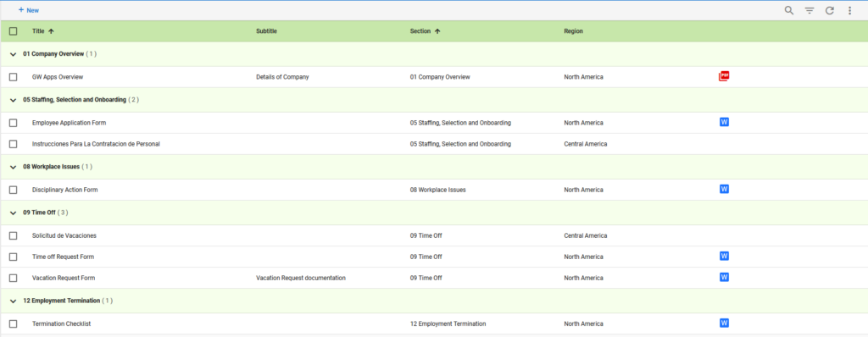Collapse the 12 Employment Termination group

pyautogui.click(x=14, y=301)
